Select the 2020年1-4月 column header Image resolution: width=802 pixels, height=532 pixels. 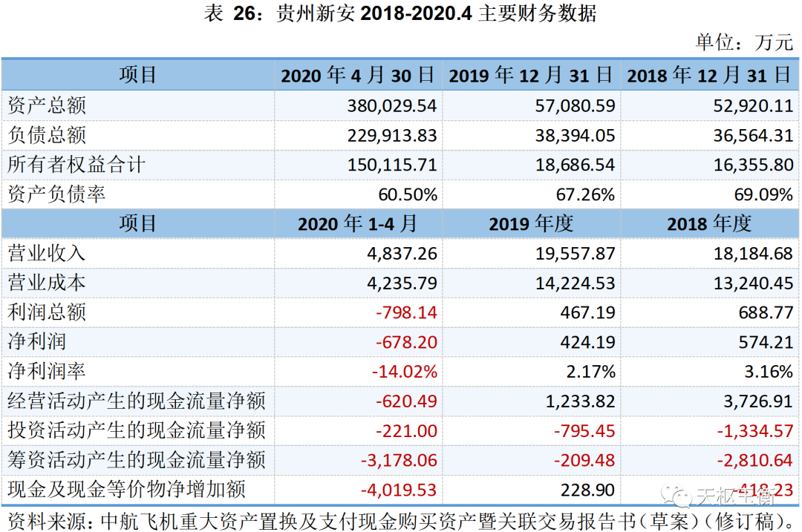[358, 223]
